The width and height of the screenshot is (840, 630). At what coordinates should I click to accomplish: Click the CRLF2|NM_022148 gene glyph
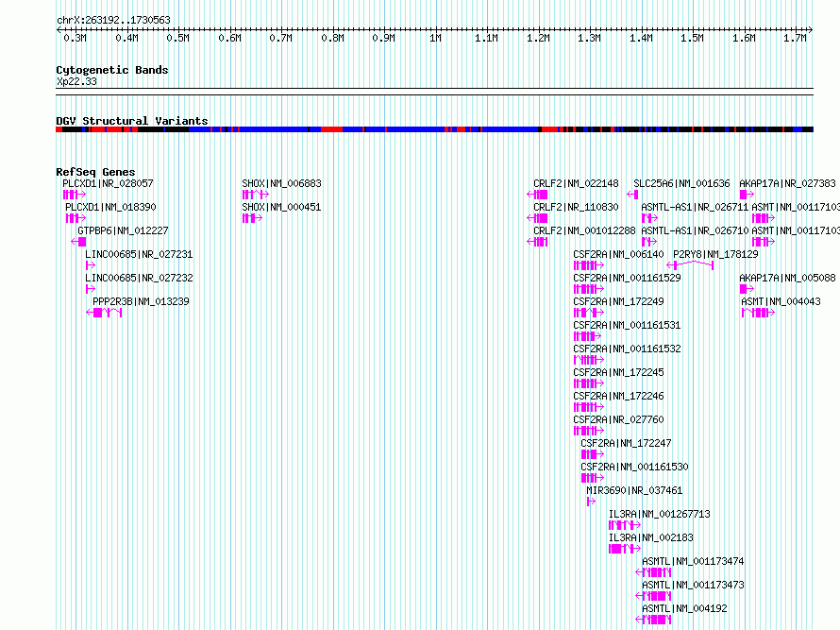point(537,195)
